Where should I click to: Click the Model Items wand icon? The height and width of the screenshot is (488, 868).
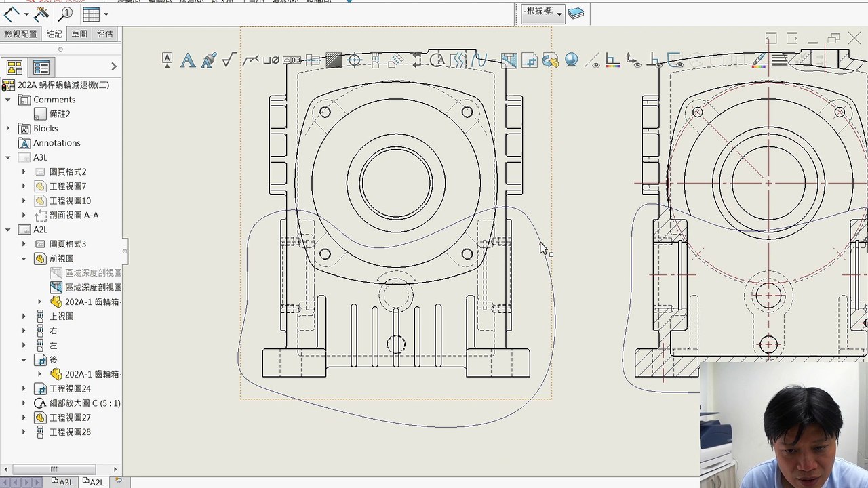tap(41, 14)
